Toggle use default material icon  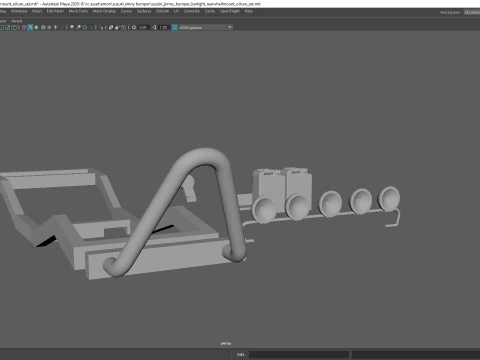coord(37,27)
